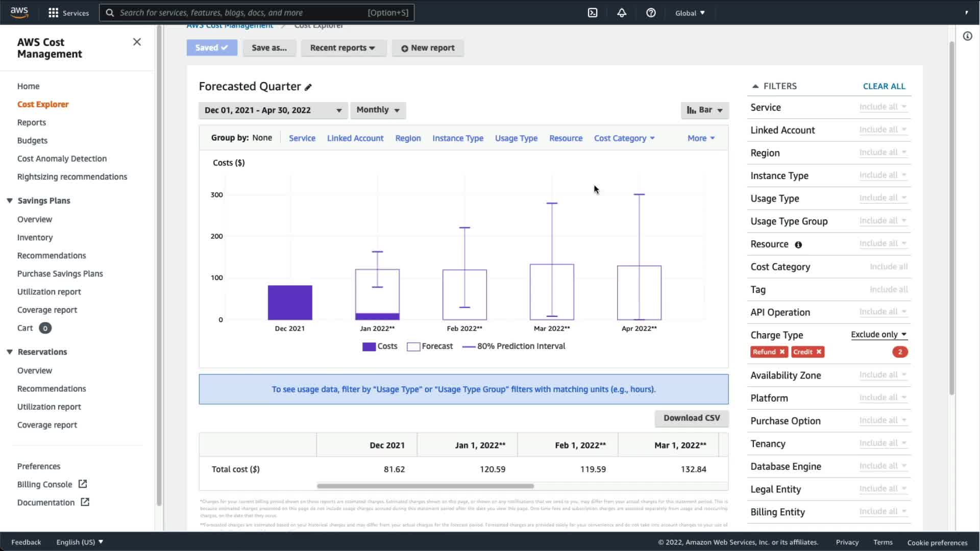Open the CloudShell terminal icon
Viewport: 980px width, 551px height.
[x=593, y=13]
